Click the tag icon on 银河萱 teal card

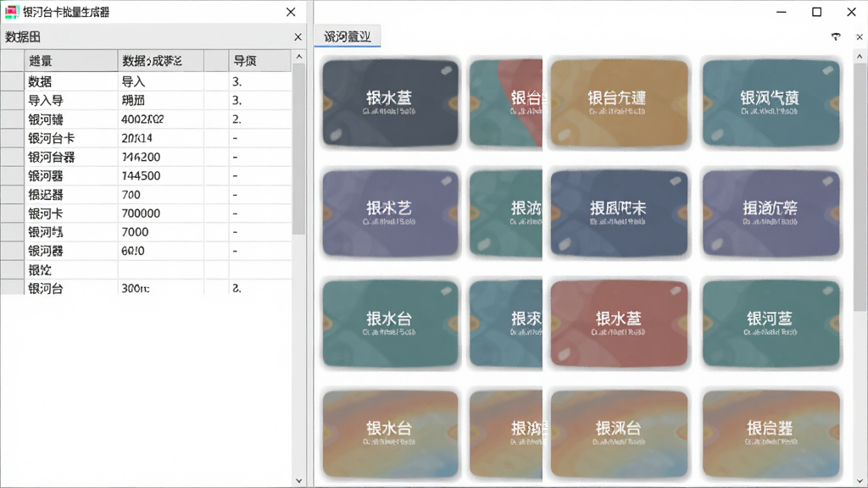point(827,291)
